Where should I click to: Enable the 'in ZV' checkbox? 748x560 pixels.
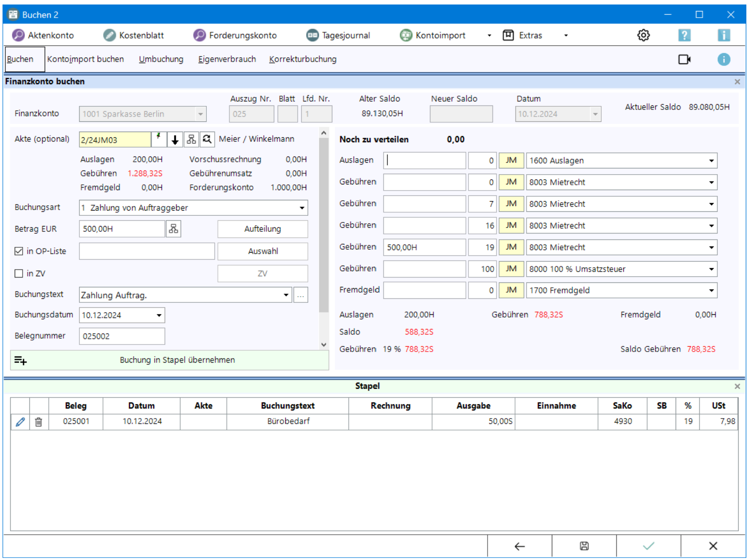coord(19,273)
